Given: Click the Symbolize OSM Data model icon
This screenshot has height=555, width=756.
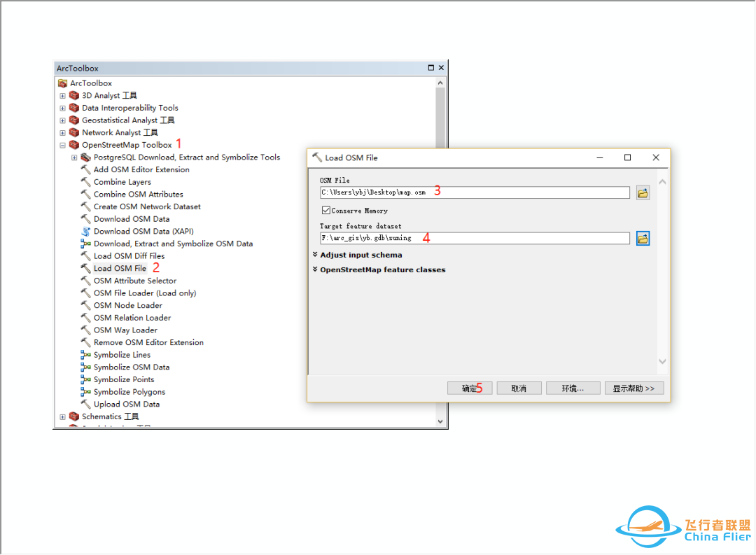Looking at the screenshot, I should click(x=86, y=367).
